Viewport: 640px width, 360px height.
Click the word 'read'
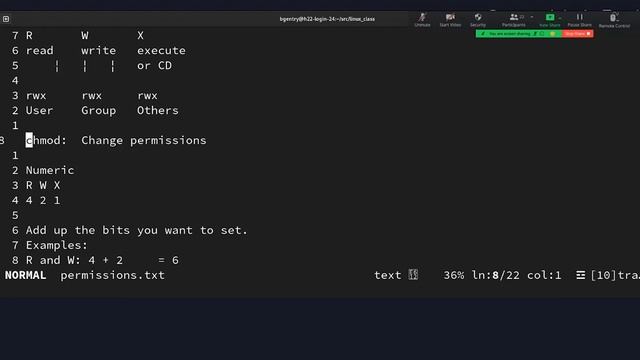(39, 51)
